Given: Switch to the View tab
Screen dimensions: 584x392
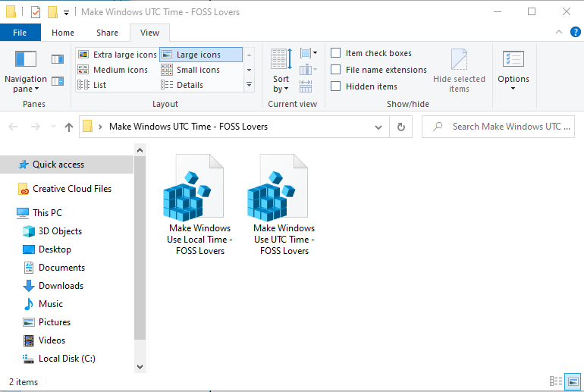Looking at the screenshot, I should 149,33.
